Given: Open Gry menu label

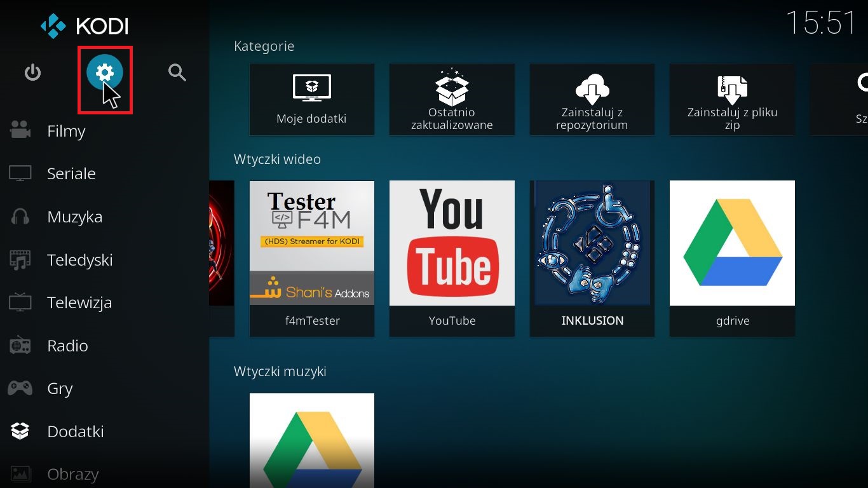Looking at the screenshot, I should (x=60, y=389).
